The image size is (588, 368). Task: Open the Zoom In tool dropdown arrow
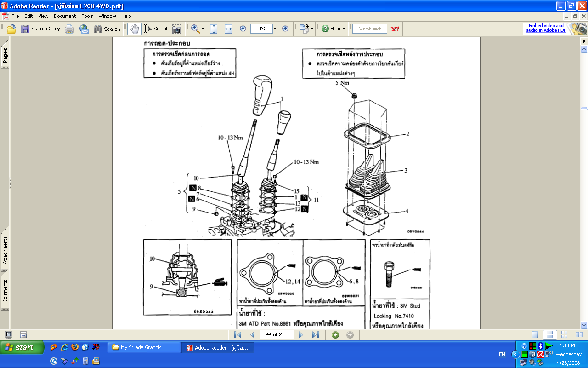click(203, 29)
